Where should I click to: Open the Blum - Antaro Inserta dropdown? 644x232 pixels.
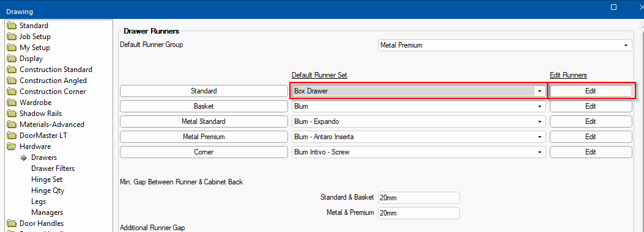pos(418,137)
